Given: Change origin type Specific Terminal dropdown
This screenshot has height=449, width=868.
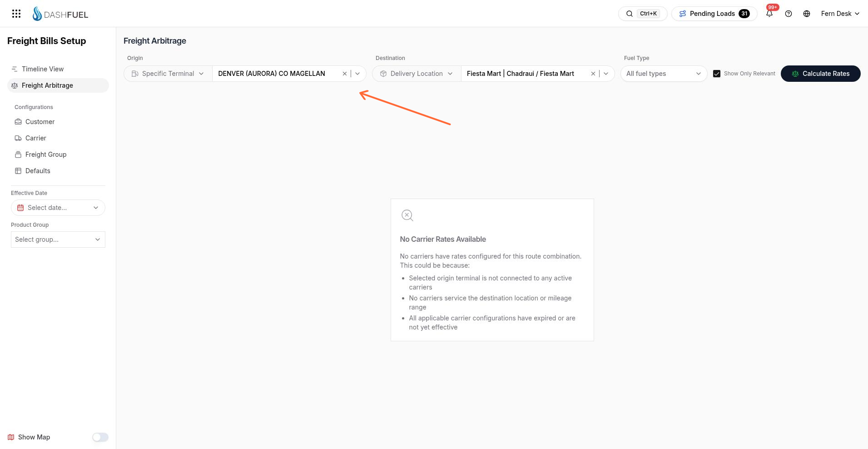Looking at the screenshot, I should (168, 74).
